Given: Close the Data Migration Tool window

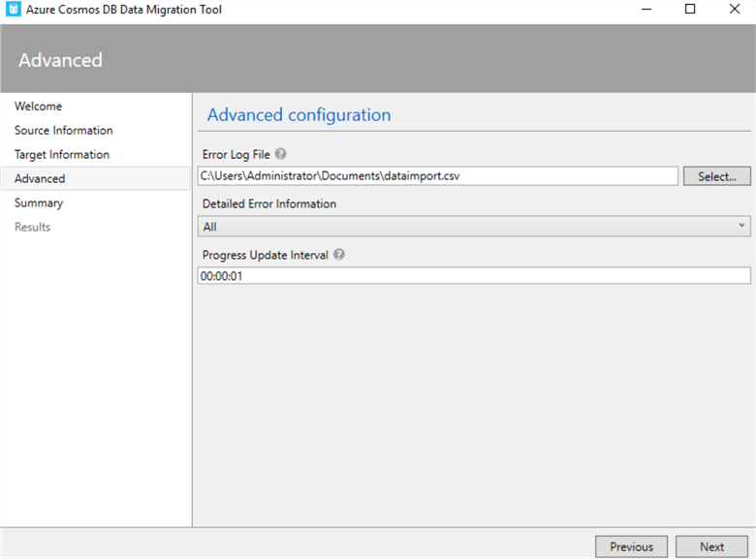Looking at the screenshot, I should pyautogui.click(x=734, y=10).
